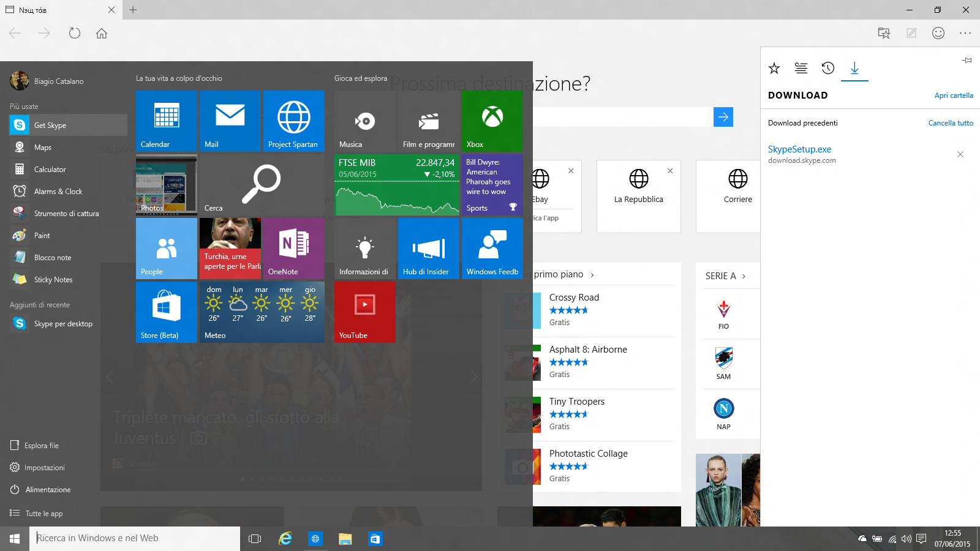
Task: Open the Alimentazione power menu
Action: click(x=40, y=490)
